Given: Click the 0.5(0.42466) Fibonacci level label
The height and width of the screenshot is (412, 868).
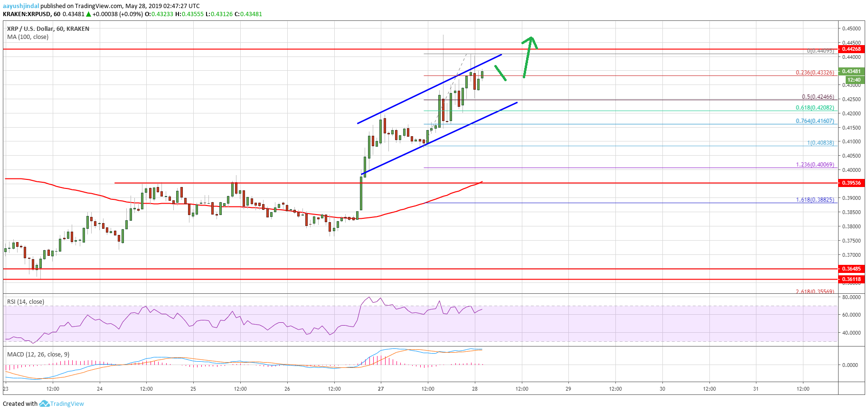Looking at the screenshot, I should pos(817,97).
